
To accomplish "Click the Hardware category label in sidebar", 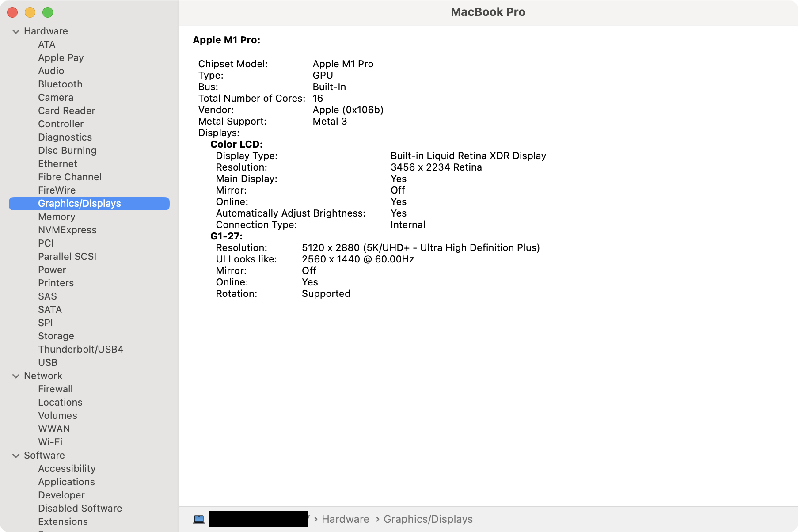I will [x=46, y=31].
